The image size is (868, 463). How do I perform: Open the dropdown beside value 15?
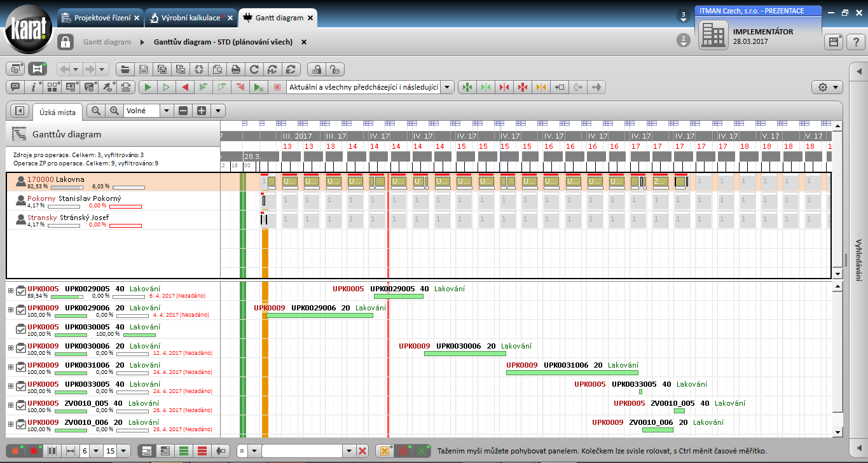click(124, 451)
